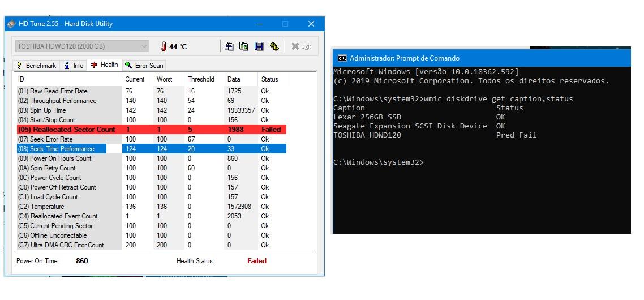The height and width of the screenshot is (300, 644).
Task: Click data value 2053 for Reallocated Event Count
Action: pos(234,216)
